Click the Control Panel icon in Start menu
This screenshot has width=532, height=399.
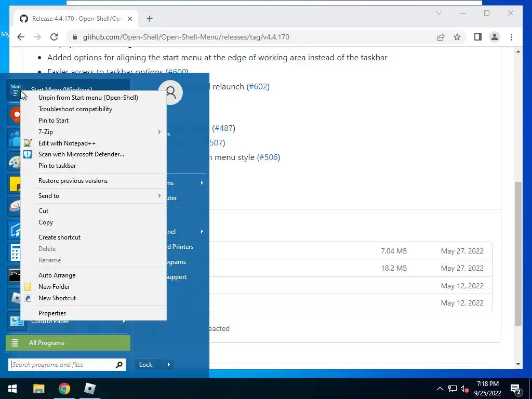tap(16, 321)
